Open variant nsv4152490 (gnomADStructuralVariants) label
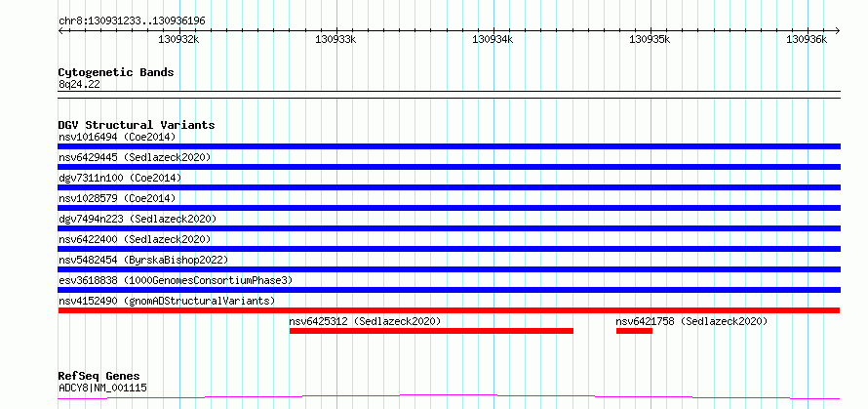Image resolution: width=868 pixels, height=409 pixels. tap(167, 301)
